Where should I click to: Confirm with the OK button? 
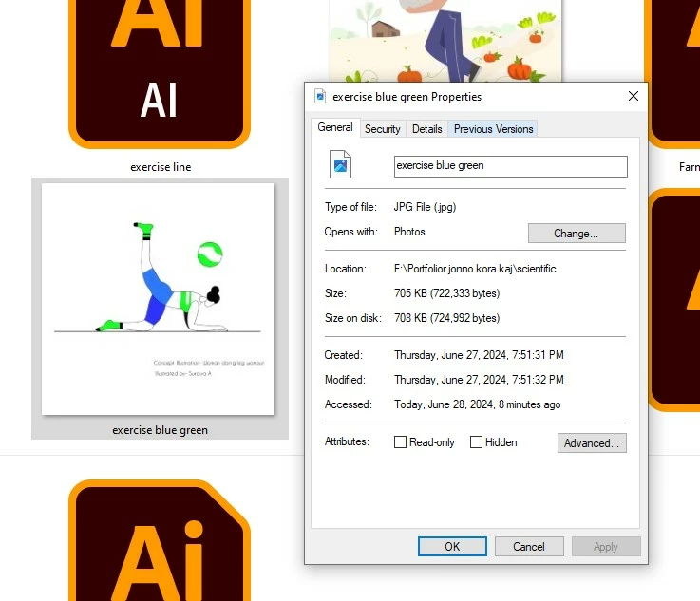[452, 547]
